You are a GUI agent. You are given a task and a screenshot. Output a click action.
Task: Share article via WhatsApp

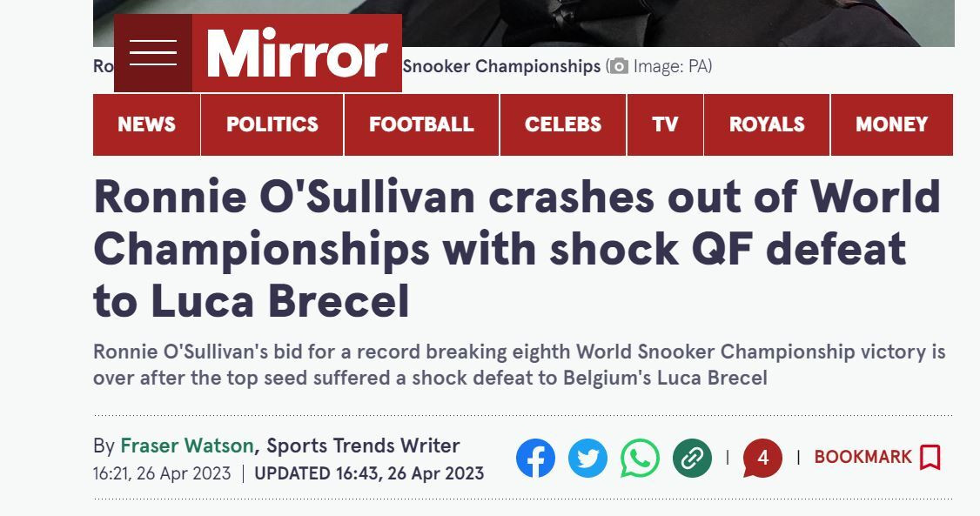point(640,458)
